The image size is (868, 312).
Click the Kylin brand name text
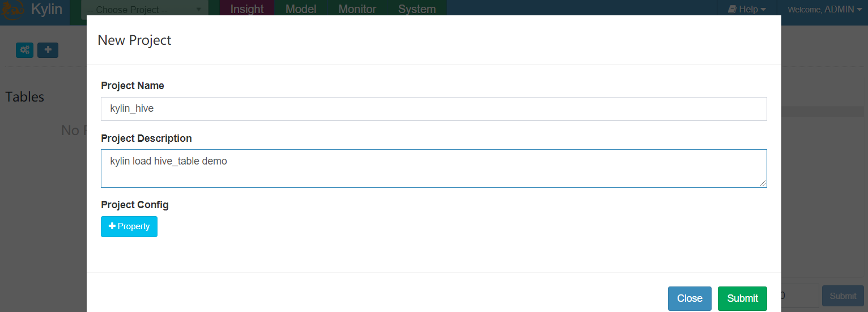(47, 9)
